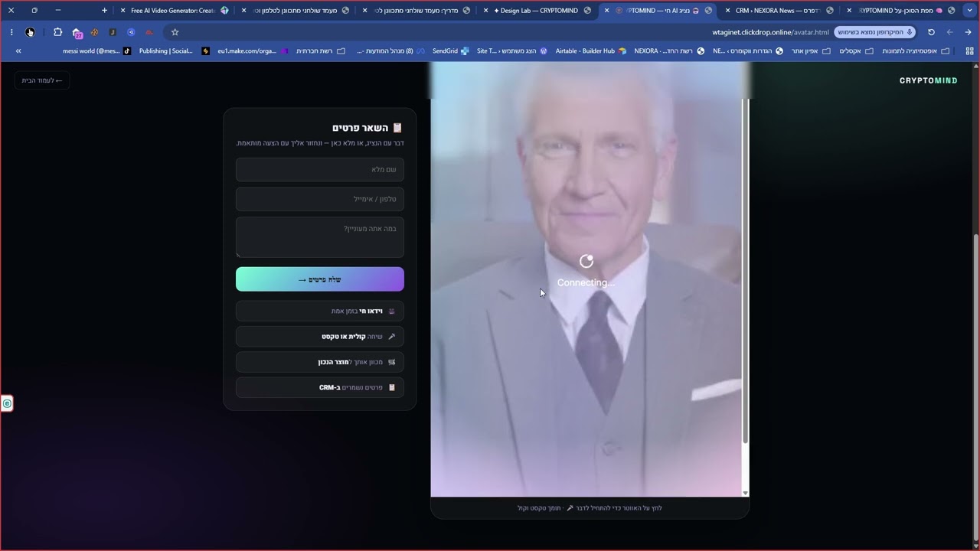
Task: Open the הגדרות ווקומרס bookmark
Action: (x=748, y=51)
